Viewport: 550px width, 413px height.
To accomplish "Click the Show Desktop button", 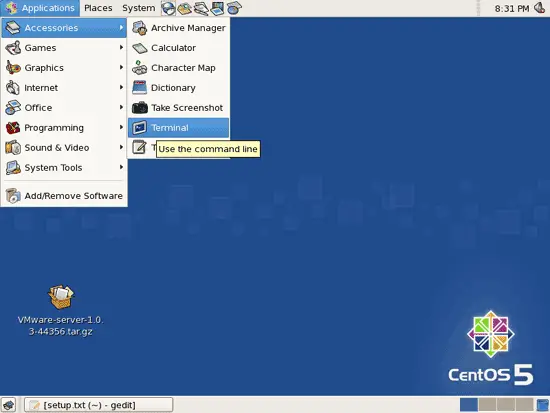I will coord(8,405).
